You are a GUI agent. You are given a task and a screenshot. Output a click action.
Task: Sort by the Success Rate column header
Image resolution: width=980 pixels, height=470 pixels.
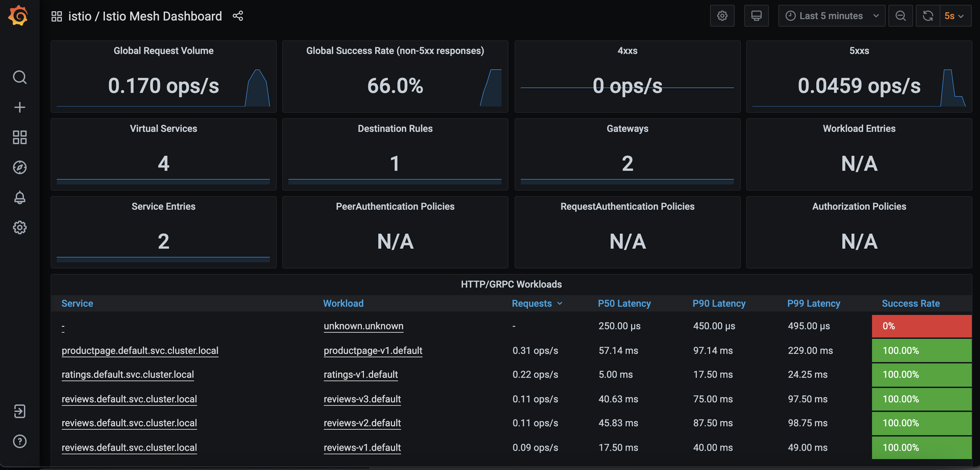910,303
